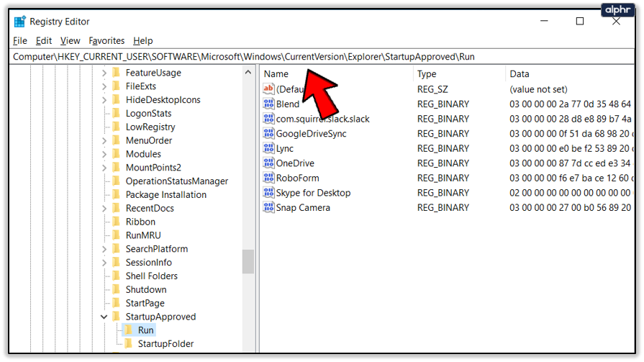Expand the SessionInfo key
Viewport: 644px width, 362px height.
click(x=104, y=263)
